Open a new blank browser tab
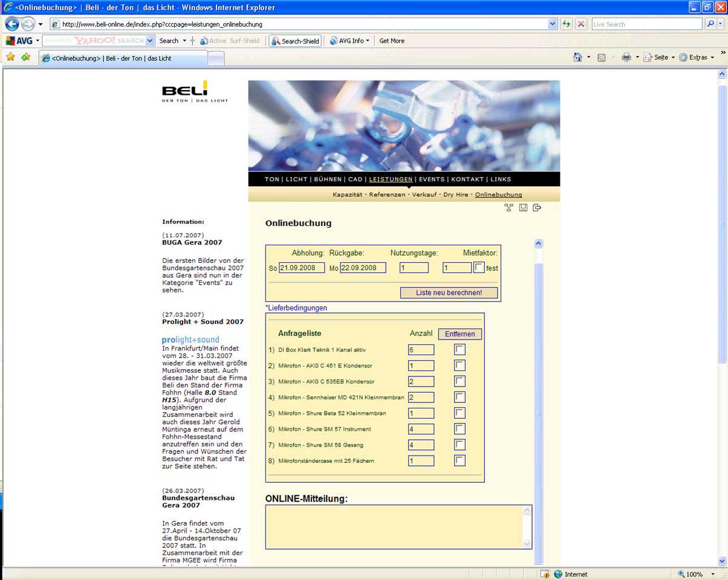728x580 pixels. 216,59
